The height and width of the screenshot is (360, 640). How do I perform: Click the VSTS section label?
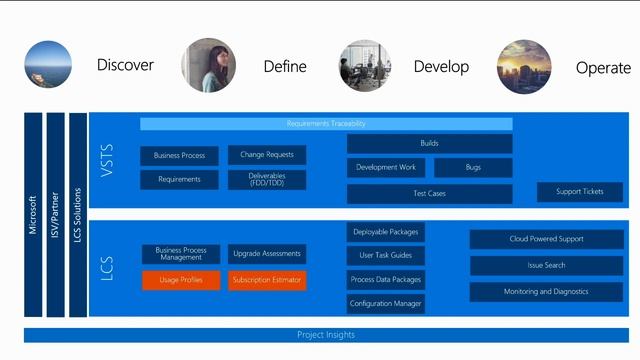tap(107, 160)
